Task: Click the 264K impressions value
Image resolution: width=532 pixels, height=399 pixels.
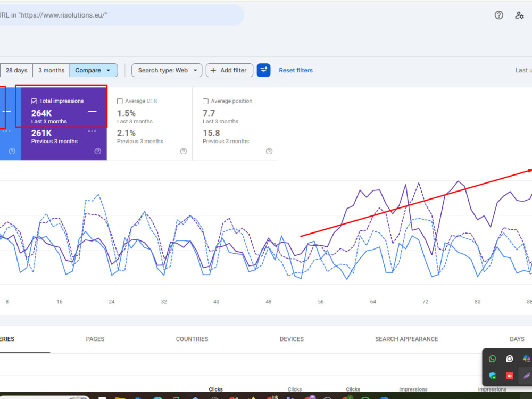Action: 41,113
